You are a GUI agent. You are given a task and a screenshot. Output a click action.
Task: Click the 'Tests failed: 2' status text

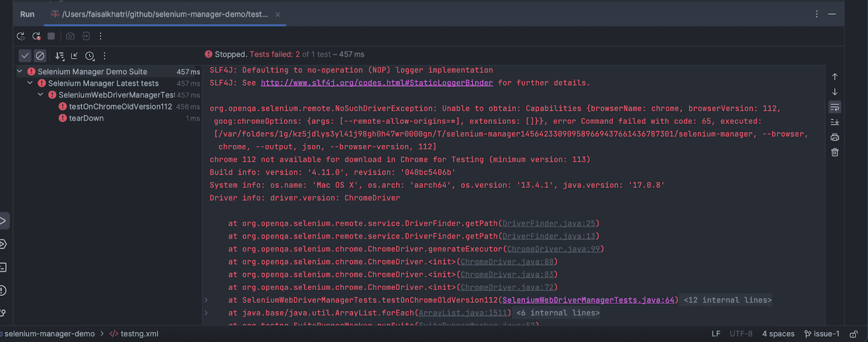point(275,54)
